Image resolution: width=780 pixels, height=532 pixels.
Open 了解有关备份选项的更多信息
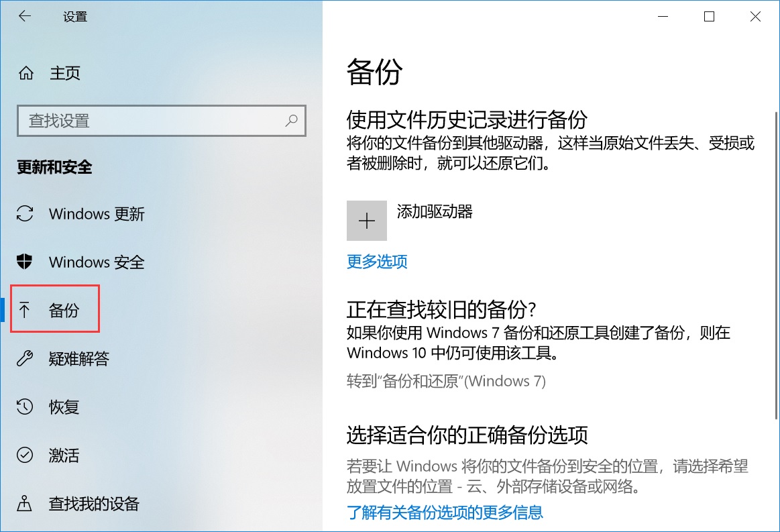pos(445,512)
